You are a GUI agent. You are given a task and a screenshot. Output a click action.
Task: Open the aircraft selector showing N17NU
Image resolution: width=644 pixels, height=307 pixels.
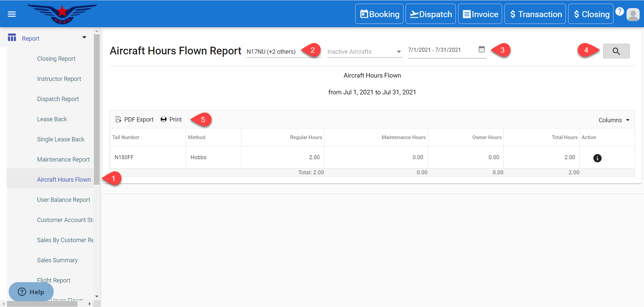(283, 52)
